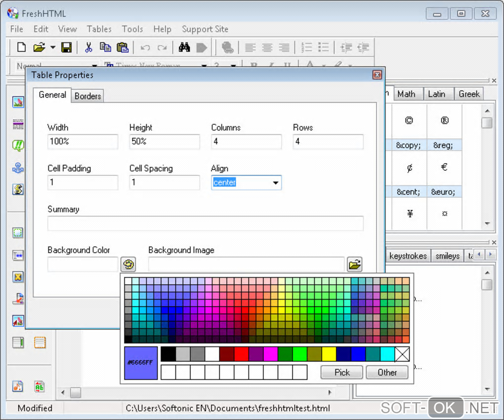The width and height of the screenshot is (504, 420).
Task: Open the background color picker icon
Action: pos(128,265)
